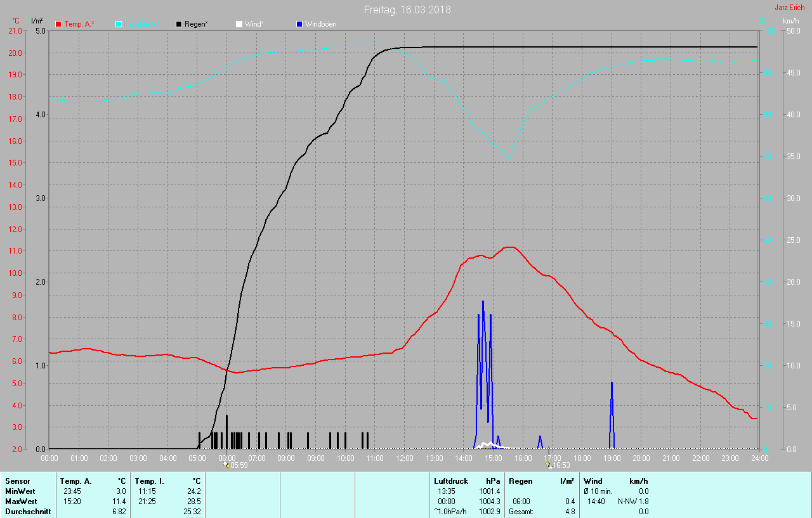
Task: Click the 'Temp. I.' column header
Action: [149, 481]
